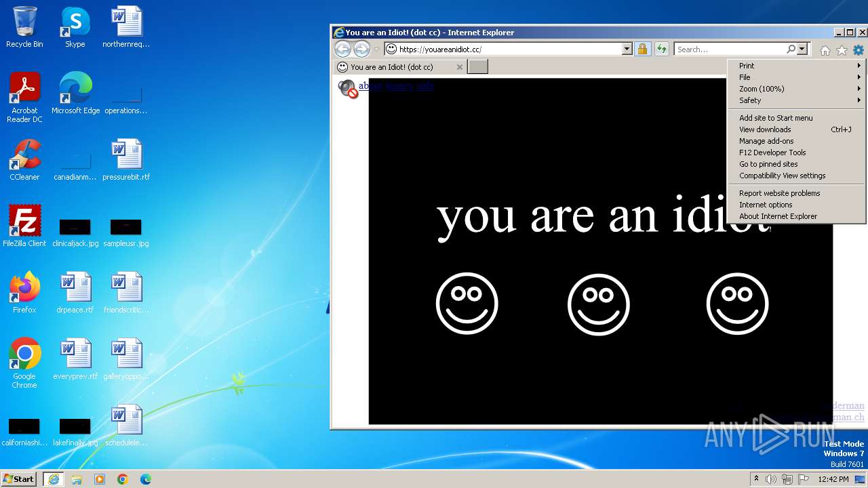Launch the Acrobat Reader DC shortcut

[x=24, y=98]
